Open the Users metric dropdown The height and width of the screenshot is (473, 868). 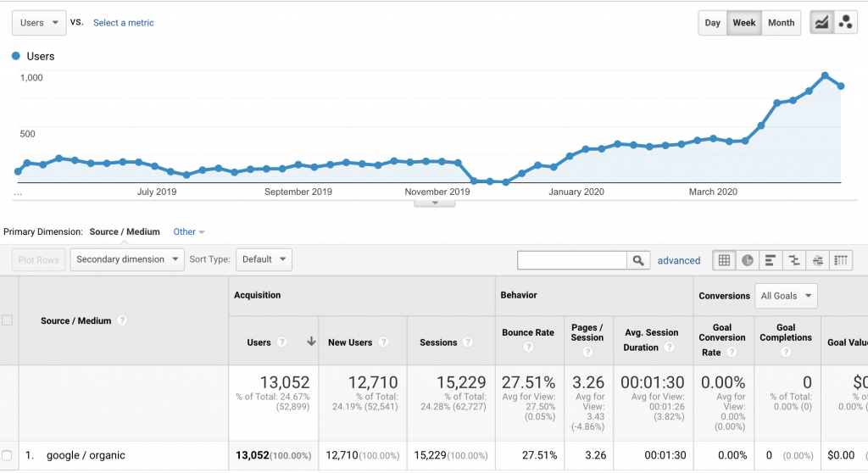click(x=39, y=23)
